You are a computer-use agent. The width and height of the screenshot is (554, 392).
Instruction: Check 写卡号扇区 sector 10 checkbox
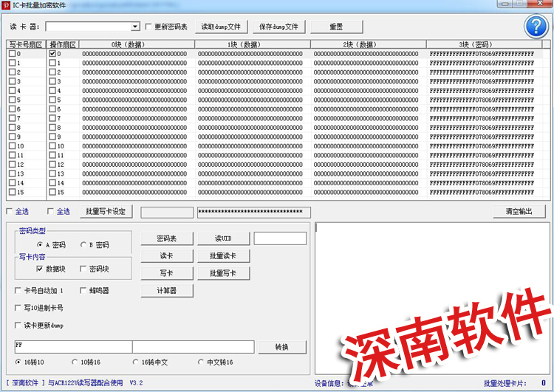point(13,146)
